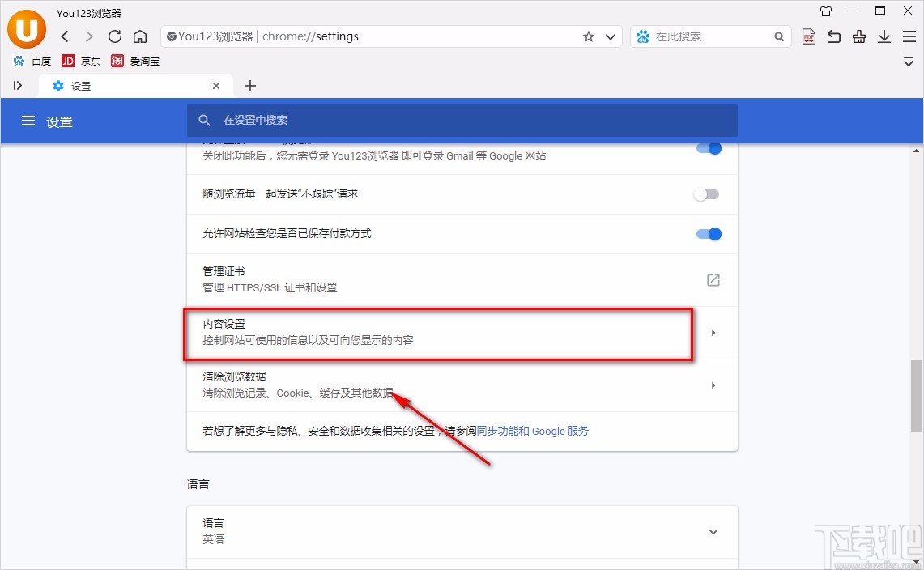Click the settings search magnifier icon
Image resolution: width=924 pixels, height=570 pixels.
point(205,121)
